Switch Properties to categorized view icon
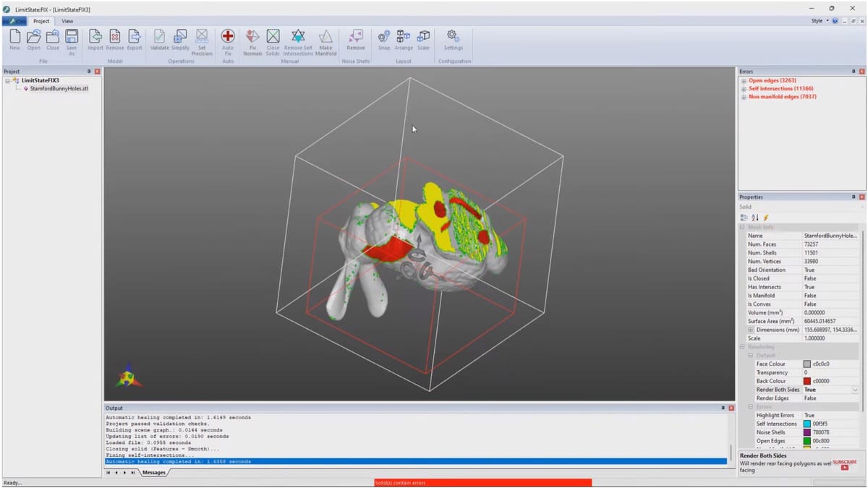868x488 pixels. [744, 217]
